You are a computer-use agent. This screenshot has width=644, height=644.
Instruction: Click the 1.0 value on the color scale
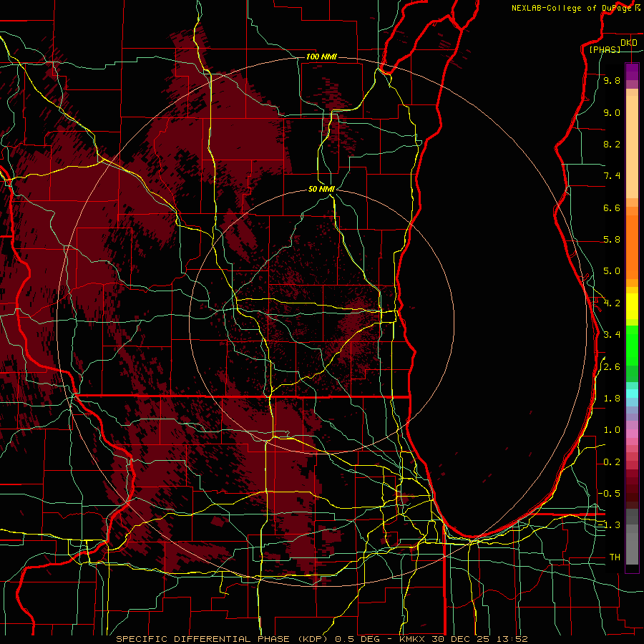tap(612, 430)
